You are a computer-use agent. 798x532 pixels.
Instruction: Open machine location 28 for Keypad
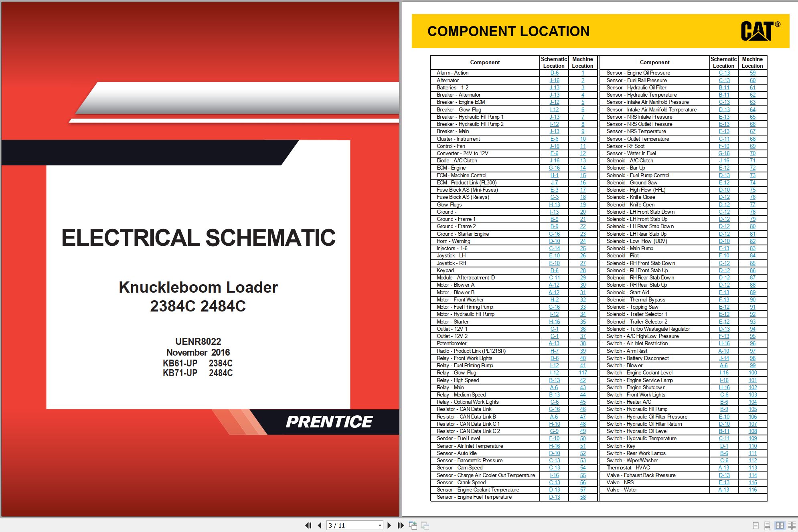coord(583,270)
